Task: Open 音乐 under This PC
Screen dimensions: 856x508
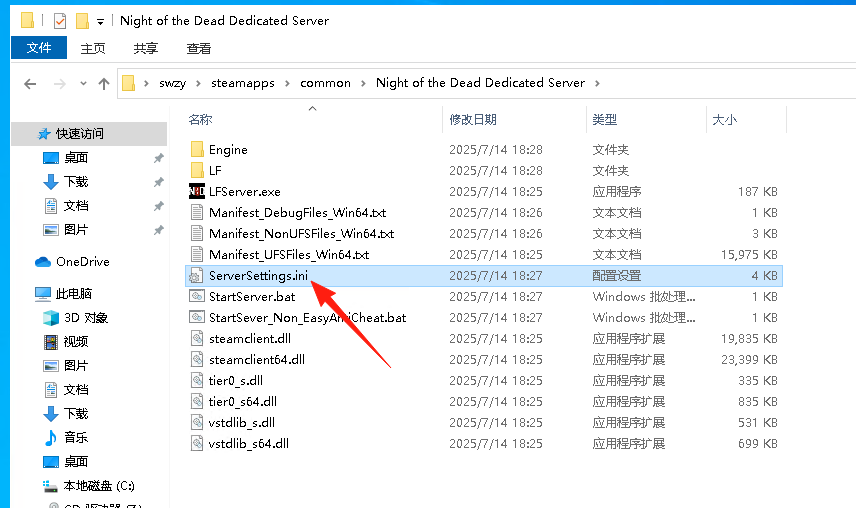Action: [x=76, y=438]
